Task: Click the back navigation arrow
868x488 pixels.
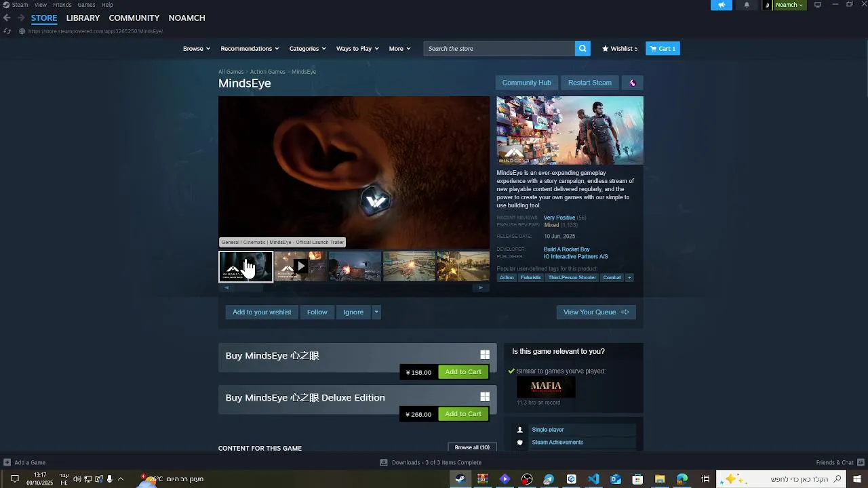Action: (7, 18)
